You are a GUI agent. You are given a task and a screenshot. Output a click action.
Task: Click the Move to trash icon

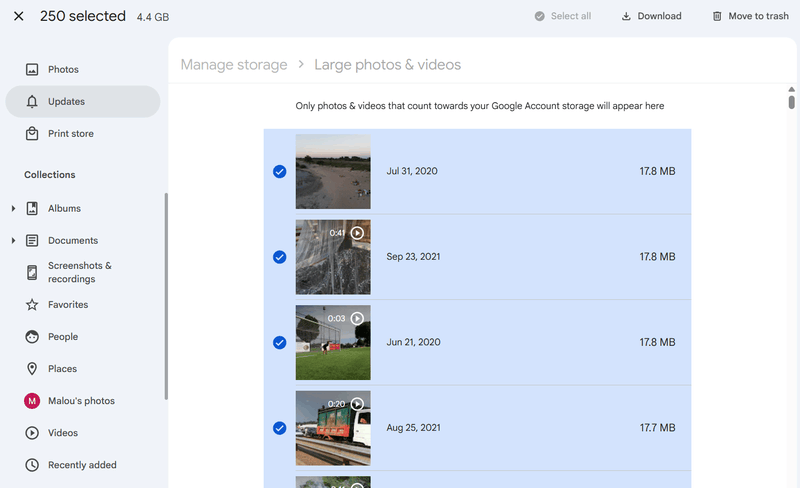coord(717,16)
